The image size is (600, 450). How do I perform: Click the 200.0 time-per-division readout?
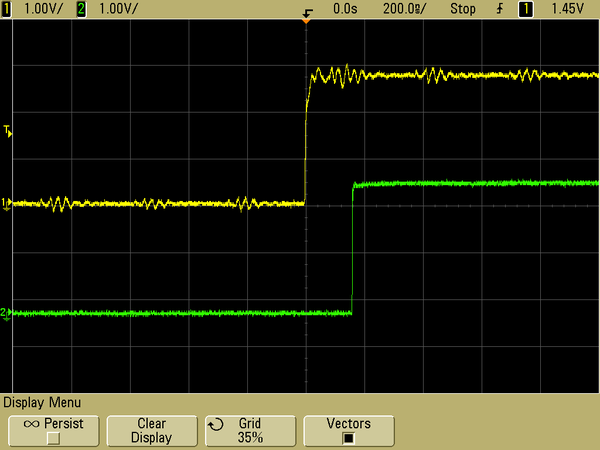pyautogui.click(x=404, y=9)
